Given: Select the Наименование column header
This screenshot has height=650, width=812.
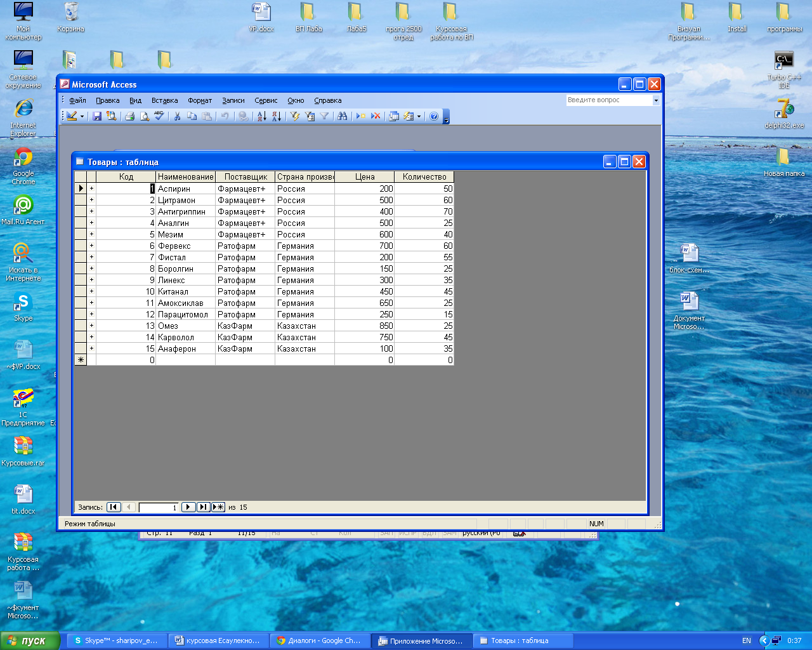Looking at the screenshot, I should 186,177.
